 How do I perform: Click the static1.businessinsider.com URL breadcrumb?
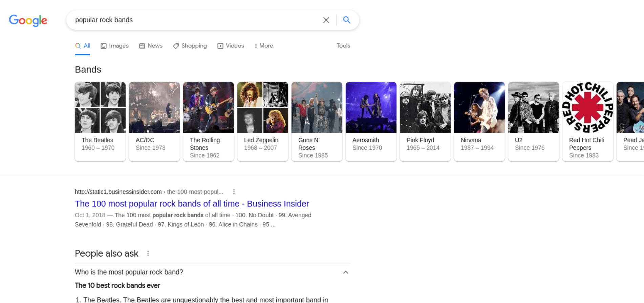coord(149,192)
